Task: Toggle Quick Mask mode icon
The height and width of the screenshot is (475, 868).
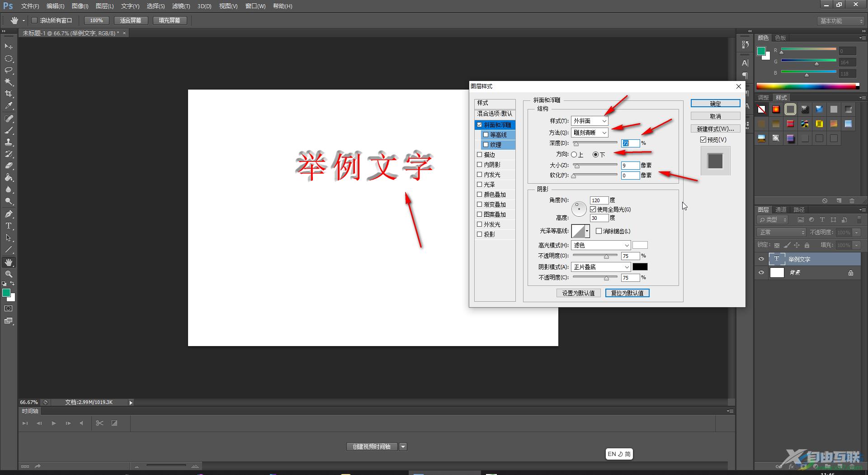Action: point(9,309)
